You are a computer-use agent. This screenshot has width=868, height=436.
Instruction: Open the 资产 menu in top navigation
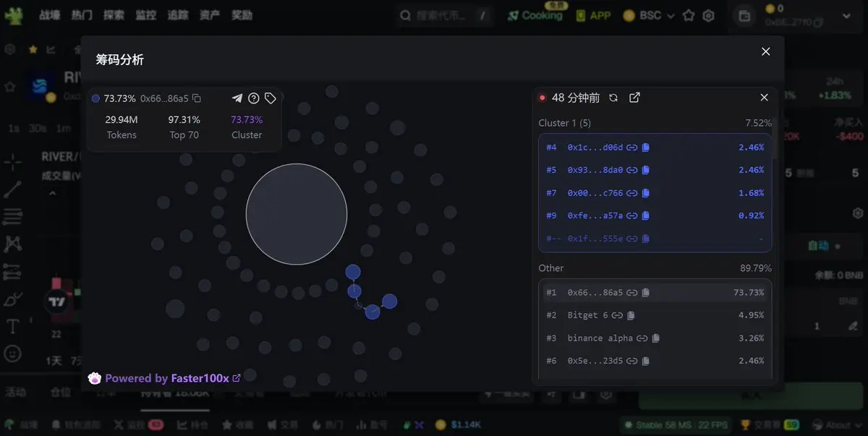[x=210, y=15]
